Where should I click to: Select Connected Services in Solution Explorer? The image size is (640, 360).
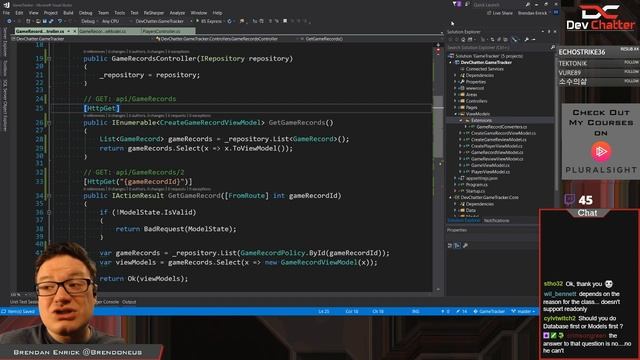pyautogui.click(x=484, y=69)
